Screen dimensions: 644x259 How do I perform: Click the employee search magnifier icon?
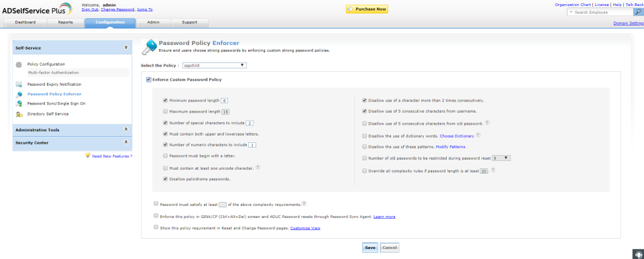pos(639,12)
